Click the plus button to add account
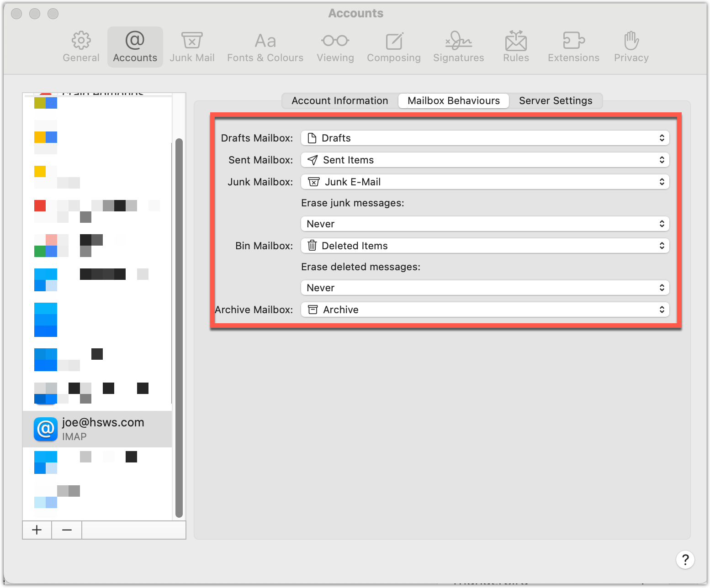This screenshot has height=588, width=710. [37, 530]
